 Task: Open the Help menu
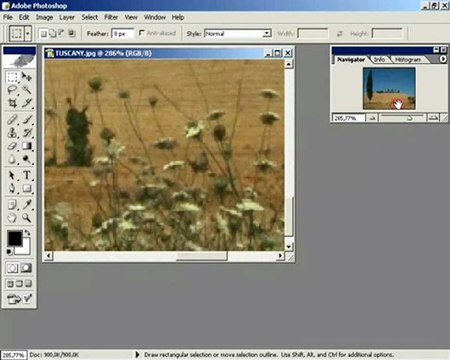pyautogui.click(x=178, y=17)
